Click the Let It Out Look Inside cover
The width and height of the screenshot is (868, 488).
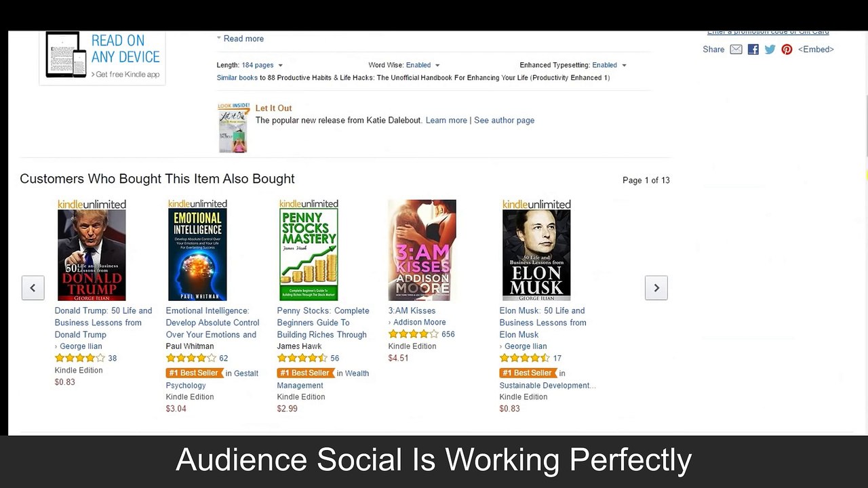(233, 127)
